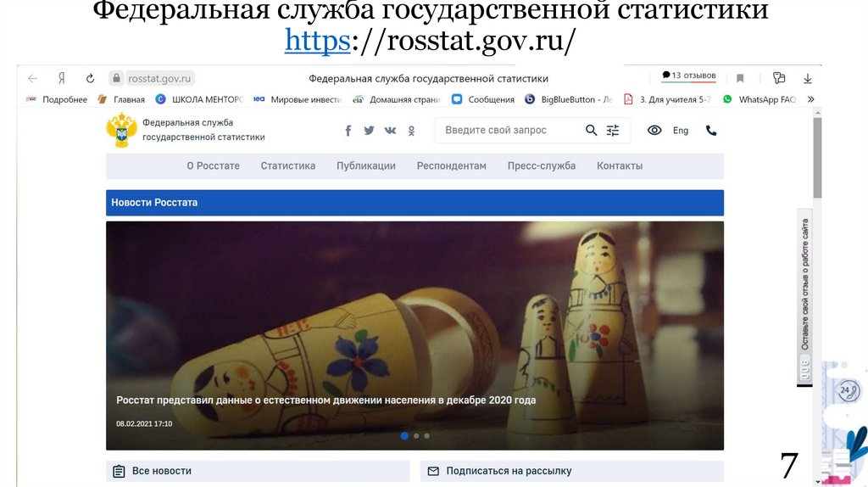This screenshot has width=868, height=487.
Task: Open the Публикации menu
Action: pos(366,165)
